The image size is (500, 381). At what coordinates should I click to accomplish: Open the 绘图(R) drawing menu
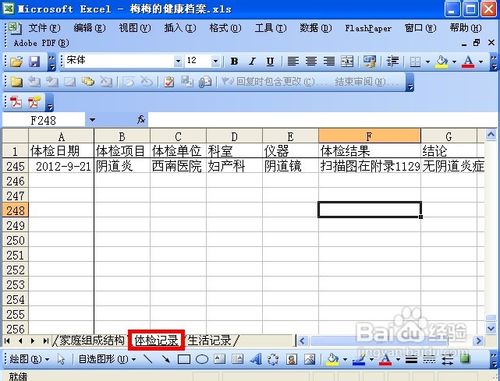29,359
